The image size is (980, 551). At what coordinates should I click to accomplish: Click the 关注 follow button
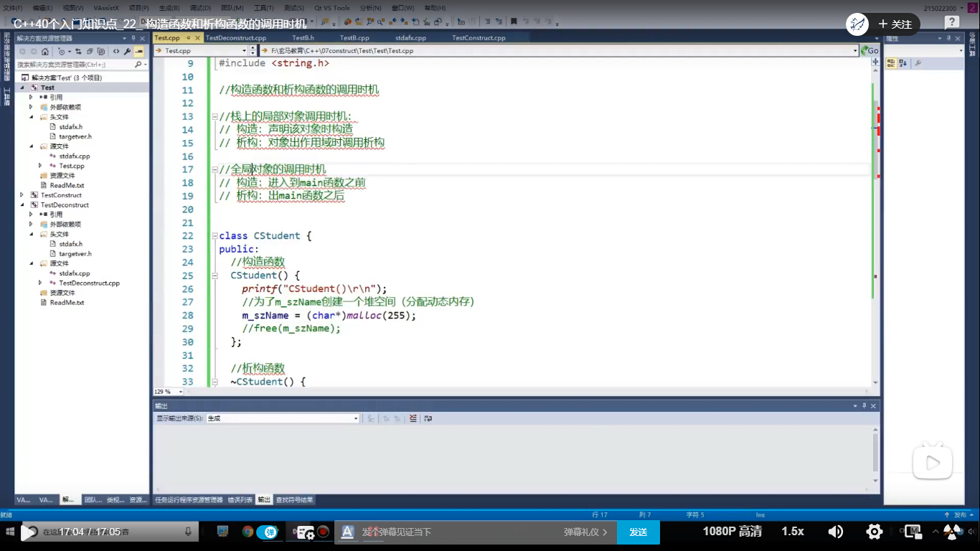point(895,24)
